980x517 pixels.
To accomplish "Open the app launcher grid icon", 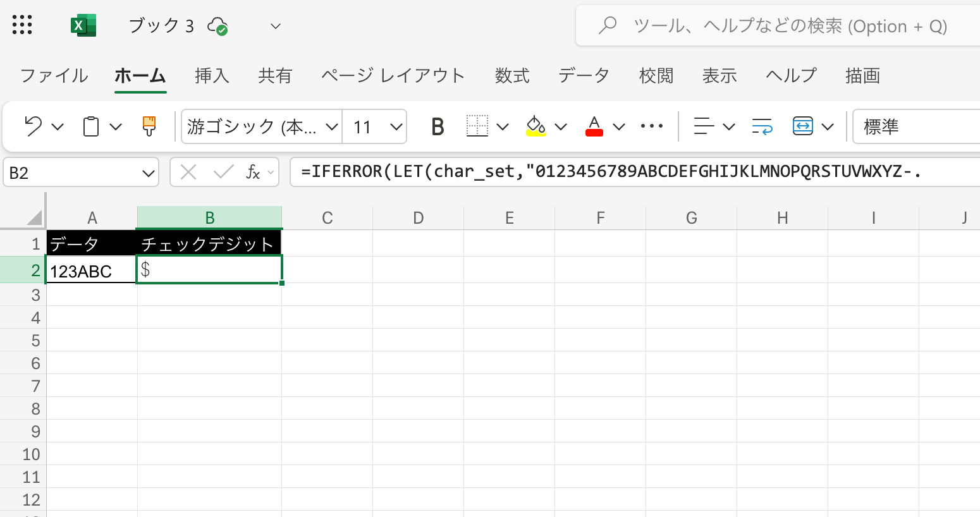I will point(22,25).
